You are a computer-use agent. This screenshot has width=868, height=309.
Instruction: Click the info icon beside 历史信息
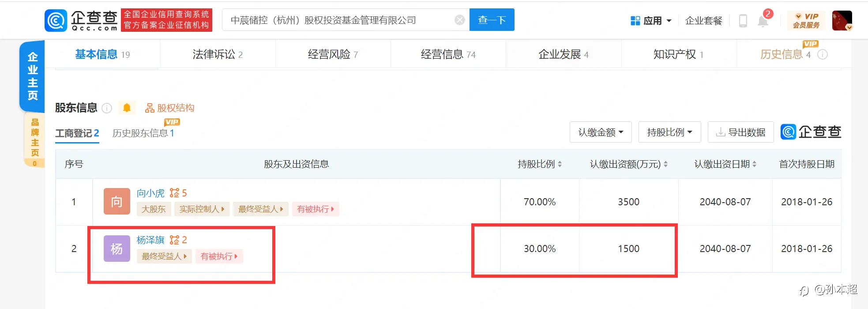click(823, 54)
